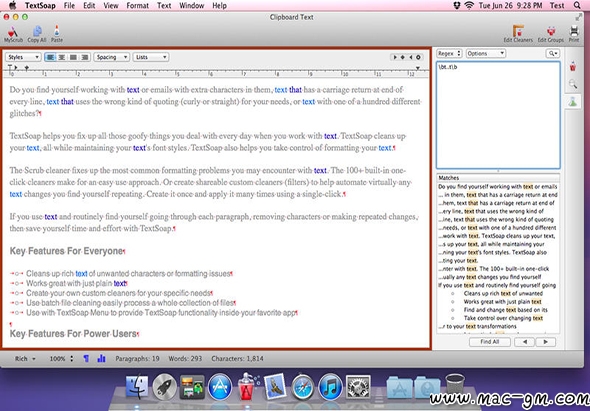Click the right margin marker on ruler
This screenshot has width=590, height=411.
pos(418,68)
